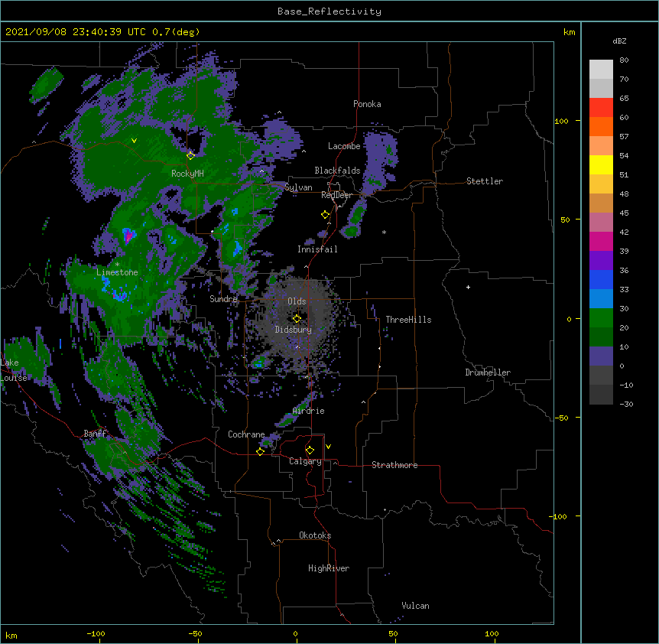This screenshot has width=659, height=644.
Task: Click the Sundre town label
Action: [223, 299]
